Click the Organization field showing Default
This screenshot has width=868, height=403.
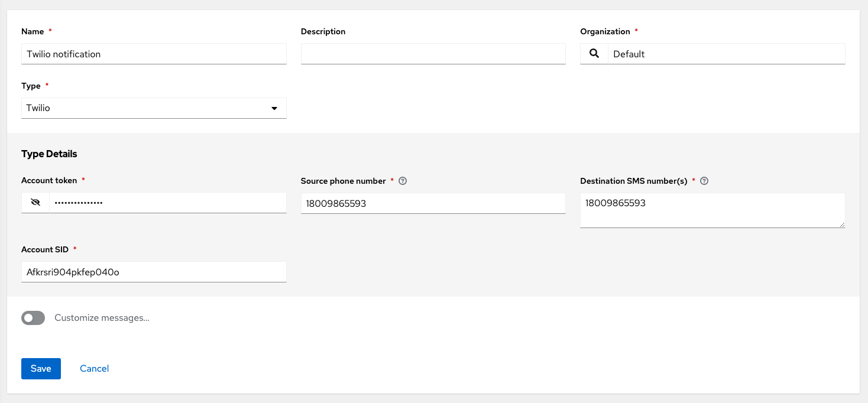point(726,54)
